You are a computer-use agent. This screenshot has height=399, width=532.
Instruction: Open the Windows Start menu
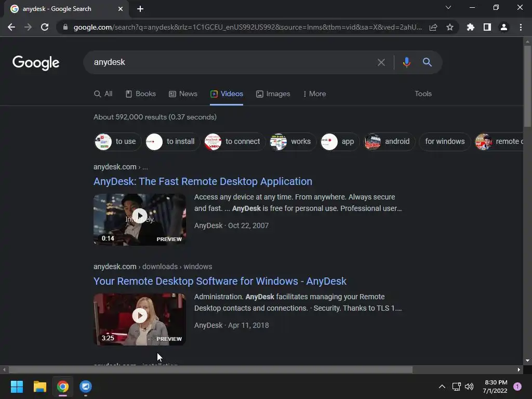(x=17, y=387)
